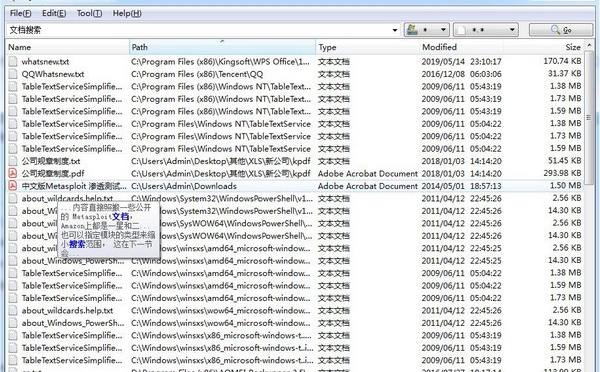Click the file icon of QQWhatsnew.txt
The image size is (600, 372).
pyautogui.click(x=13, y=74)
